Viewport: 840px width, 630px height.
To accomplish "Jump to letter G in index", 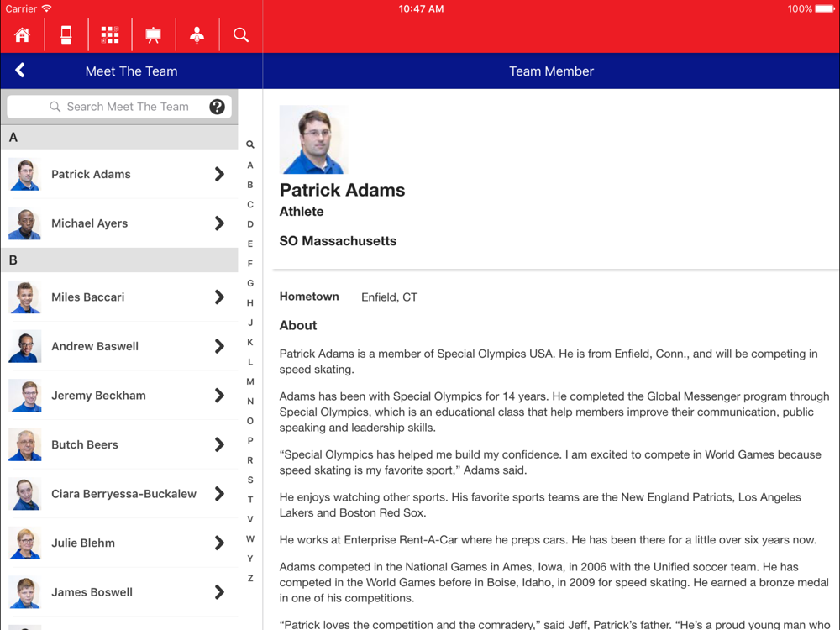I will 250,283.
